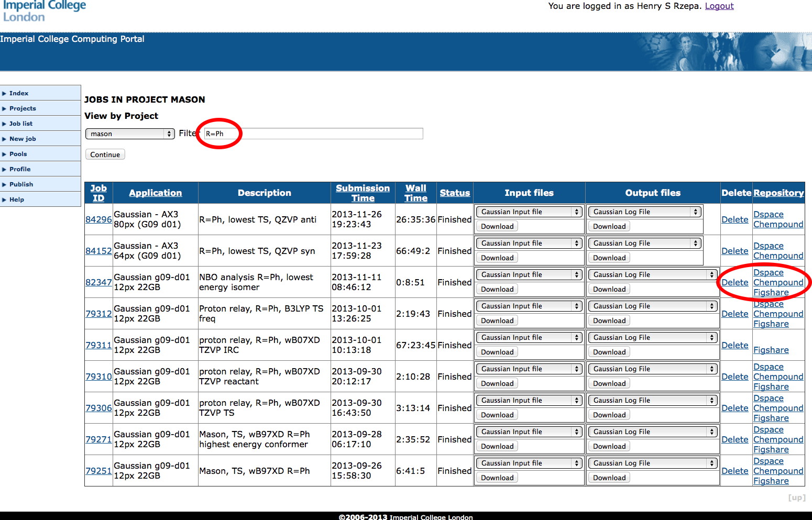Viewport: 812px width, 520px height.
Task: Expand Gaussian Log File dropdown for job 82347
Action: (x=652, y=275)
